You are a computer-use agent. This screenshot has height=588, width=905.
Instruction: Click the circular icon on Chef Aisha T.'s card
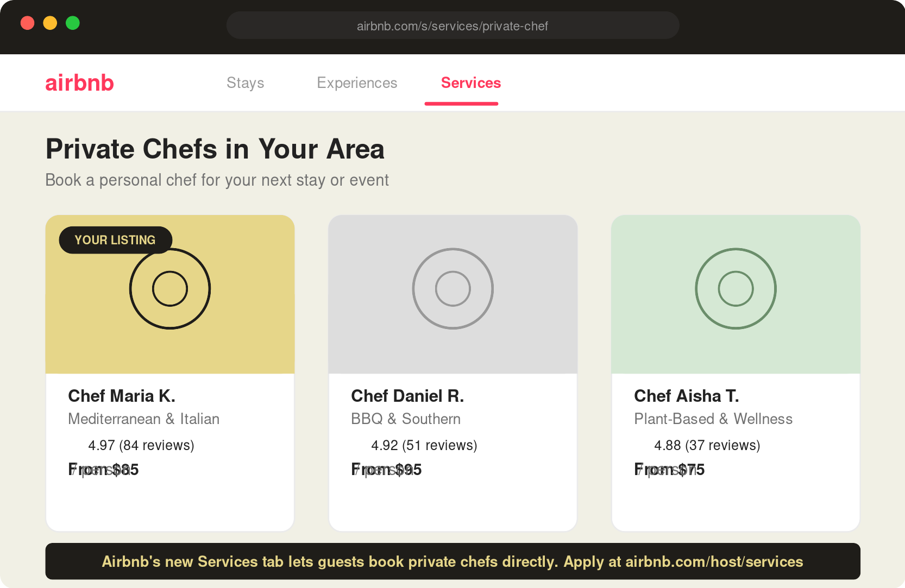[x=736, y=288]
